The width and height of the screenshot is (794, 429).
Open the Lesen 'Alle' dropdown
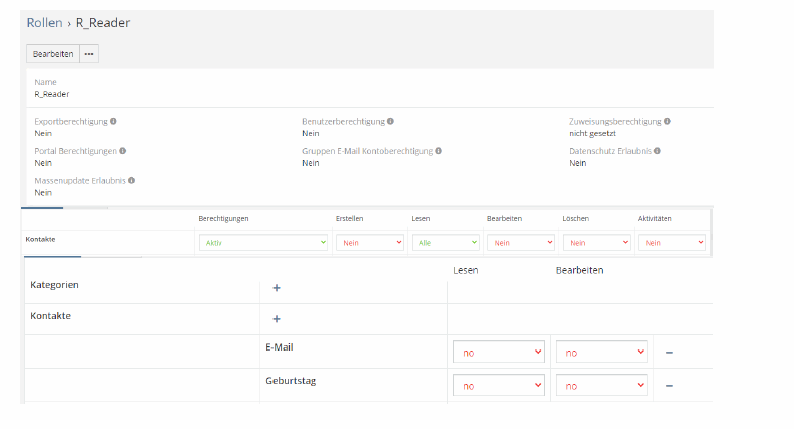[x=446, y=242]
